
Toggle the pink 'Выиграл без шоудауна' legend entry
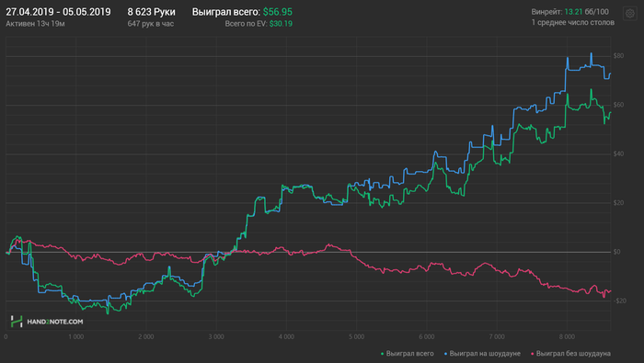pyautogui.click(x=570, y=354)
